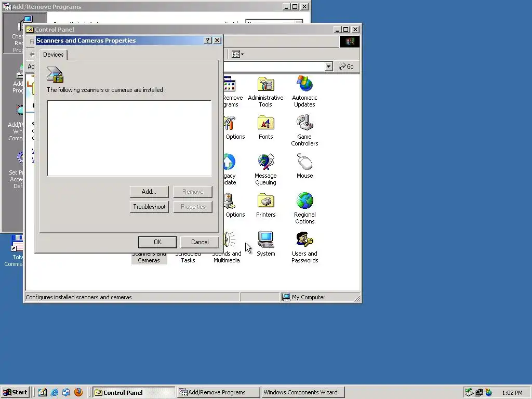532x399 pixels.
Task: Click the Windows Update tray icon
Action: point(488,393)
